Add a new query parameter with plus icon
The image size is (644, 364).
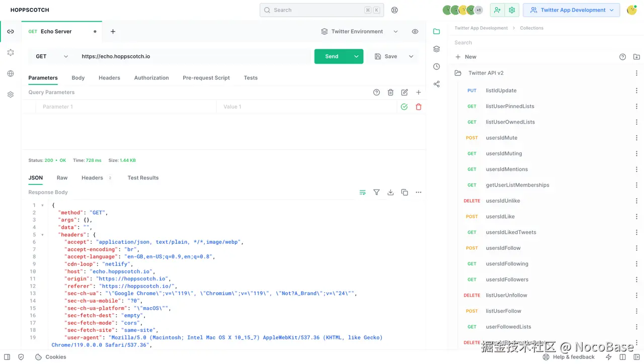419,93
